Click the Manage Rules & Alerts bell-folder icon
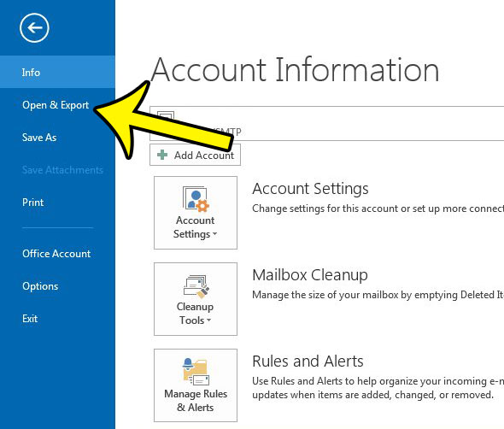 (196, 372)
